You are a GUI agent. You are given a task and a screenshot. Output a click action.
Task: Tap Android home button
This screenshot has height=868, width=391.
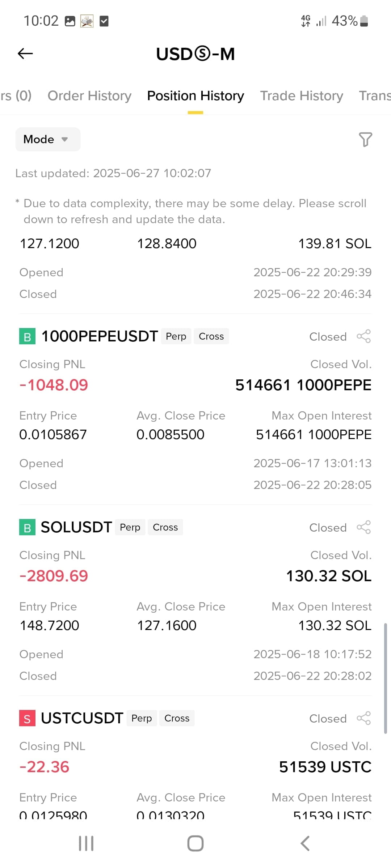click(195, 843)
